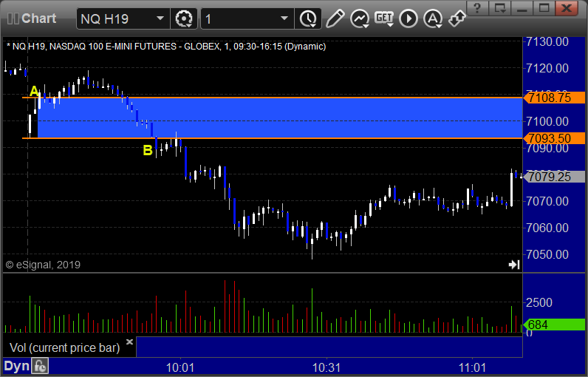Click the 7070.00 price axis label
The image size is (588, 377).
547,201
